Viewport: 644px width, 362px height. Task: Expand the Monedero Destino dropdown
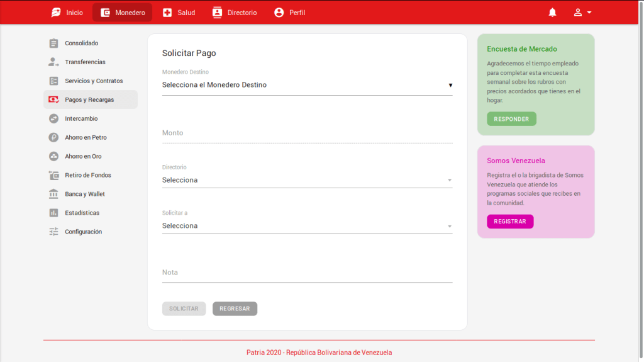(307, 85)
